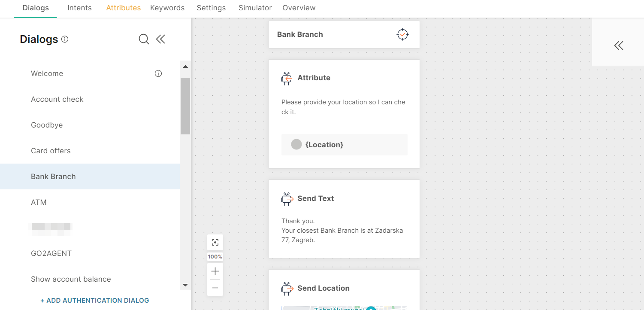
Task: Open the Simulator tab
Action: tap(255, 8)
